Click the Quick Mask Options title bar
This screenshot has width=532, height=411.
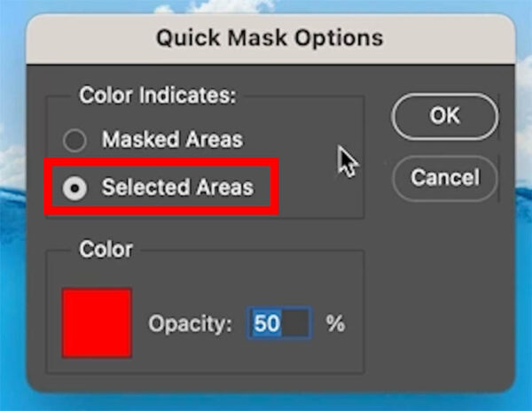point(270,38)
